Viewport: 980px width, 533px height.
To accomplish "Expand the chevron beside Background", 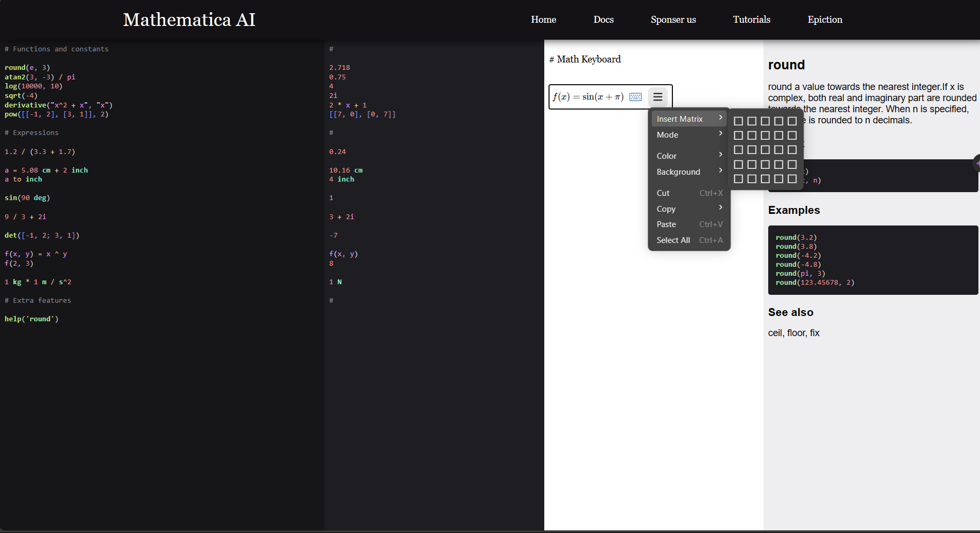I will coord(721,170).
